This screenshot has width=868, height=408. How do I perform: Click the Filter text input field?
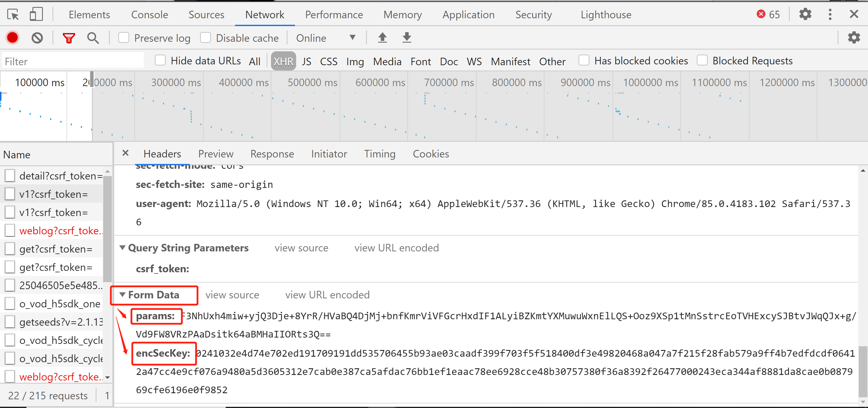(x=72, y=61)
